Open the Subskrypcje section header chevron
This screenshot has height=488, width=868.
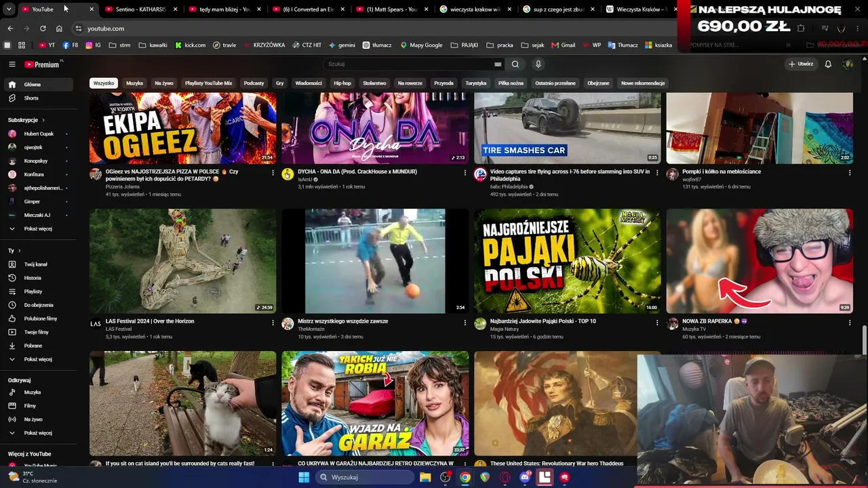44,120
